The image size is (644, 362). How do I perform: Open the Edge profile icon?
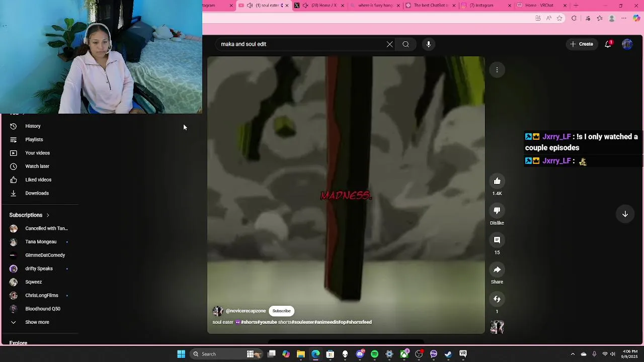(612, 18)
